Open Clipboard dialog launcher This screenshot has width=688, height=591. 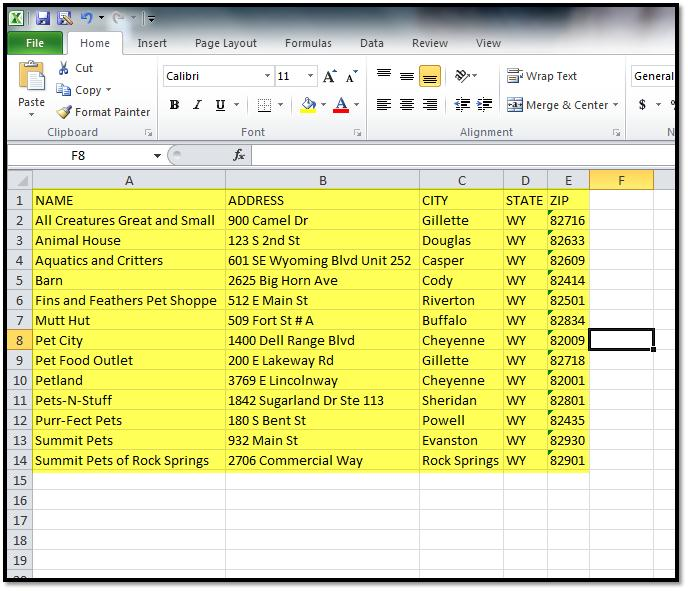coord(148,133)
